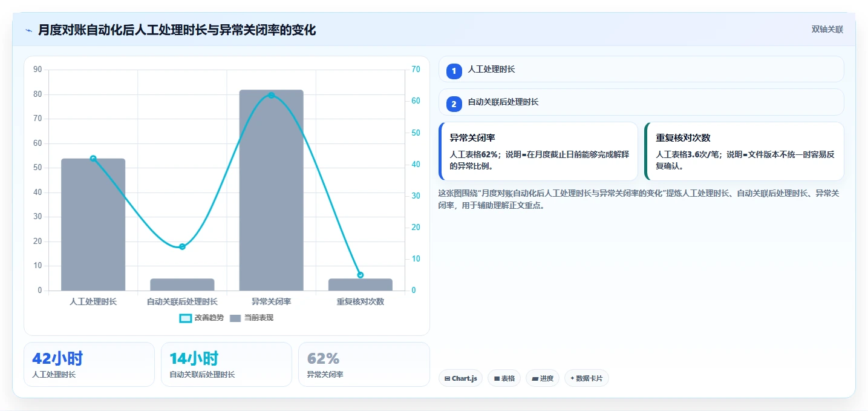Click the number 1 badge for 人工处理时长
The width and height of the screenshot is (868, 411).
(x=454, y=71)
